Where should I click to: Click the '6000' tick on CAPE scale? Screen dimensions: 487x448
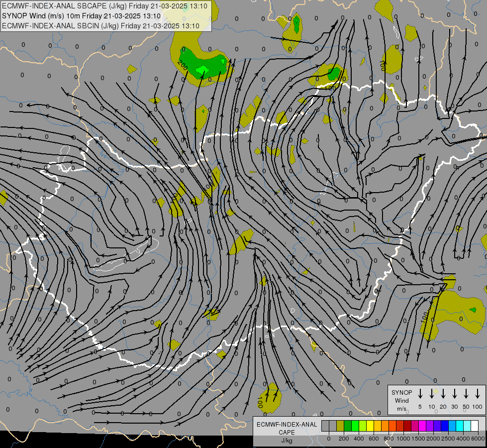point(478,439)
